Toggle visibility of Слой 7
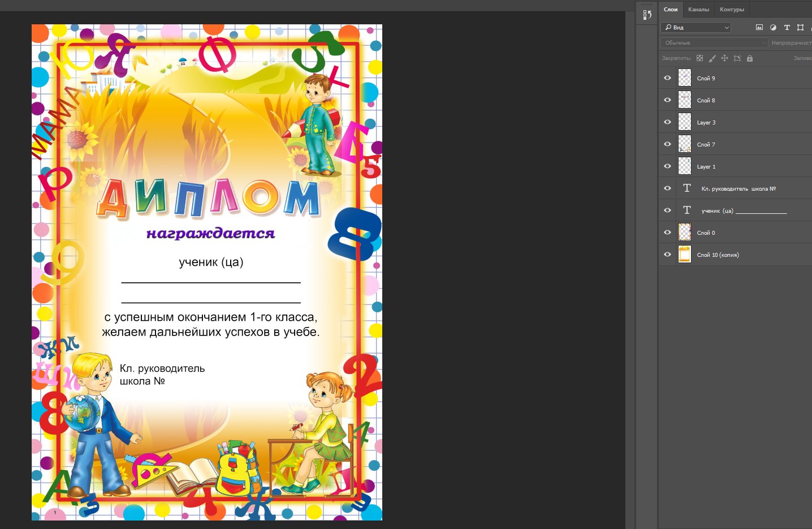812x529 pixels. (667, 144)
